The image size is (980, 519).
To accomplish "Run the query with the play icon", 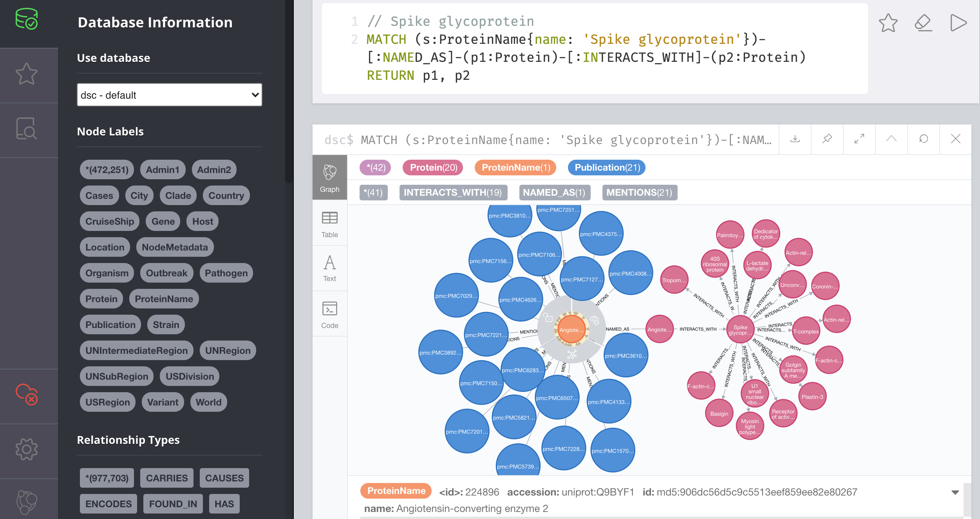I will (958, 23).
